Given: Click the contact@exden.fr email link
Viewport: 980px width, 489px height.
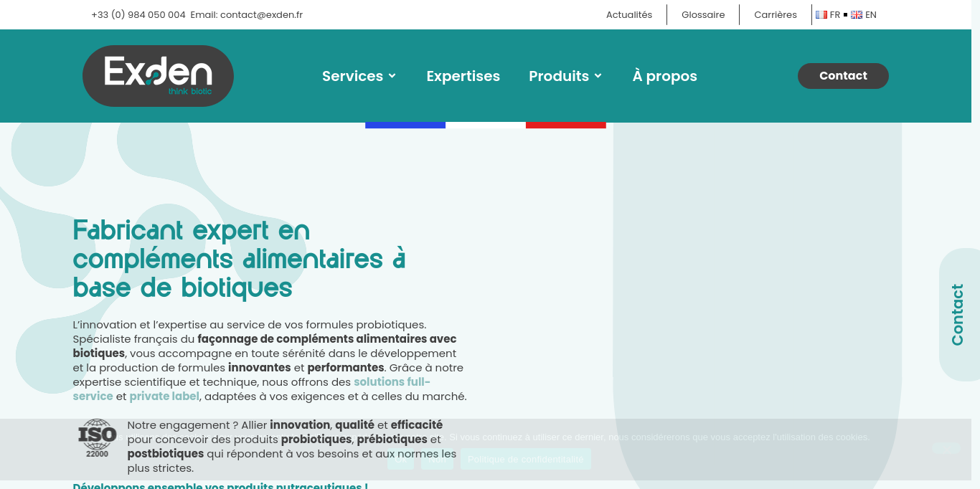Looking at the screenshot, I should coord(261,14).
